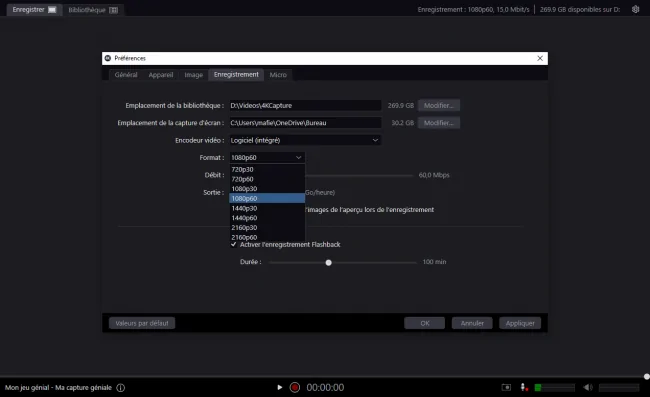Image resolution: width=650 pixels, height=397 pixels.
Task: Click the red record button
Action: tap(295, 387)
